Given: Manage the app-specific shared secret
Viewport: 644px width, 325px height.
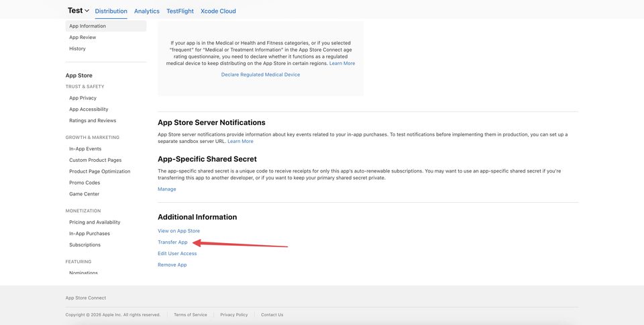Looking at the screenshot, I should (x=167, y=189).
